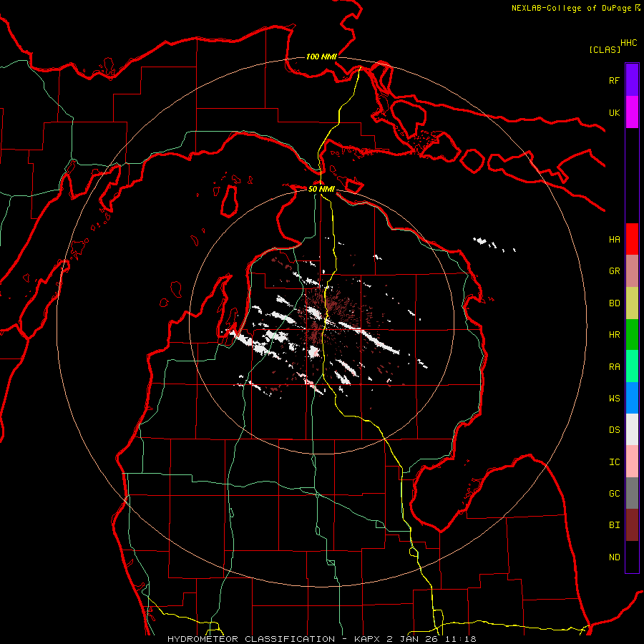Image resolution: width=644 pixels, height=644 pixels.
Task: Click the HHC product code text
Action: pyautogui.click(x=628, y=43)
